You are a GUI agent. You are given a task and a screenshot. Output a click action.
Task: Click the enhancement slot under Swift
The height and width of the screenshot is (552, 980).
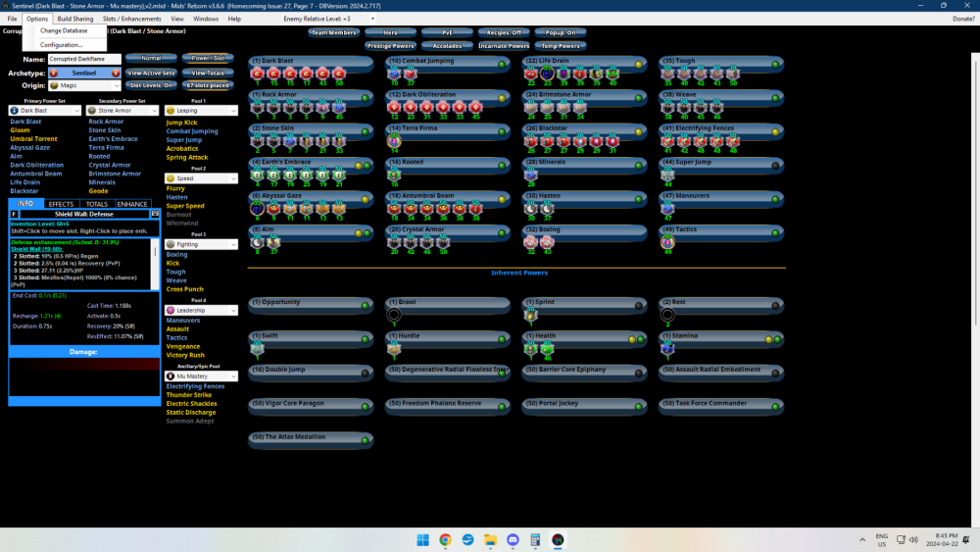[258, 348]
